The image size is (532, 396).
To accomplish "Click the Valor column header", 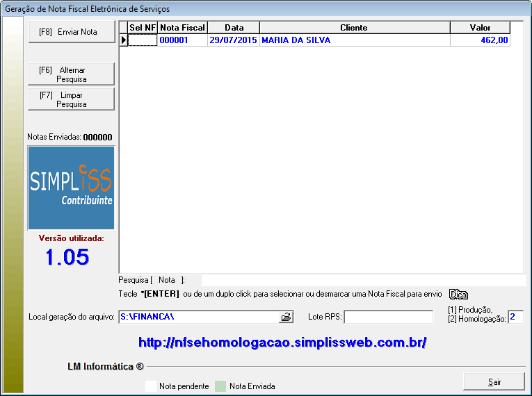I will [x=480, y=28].
